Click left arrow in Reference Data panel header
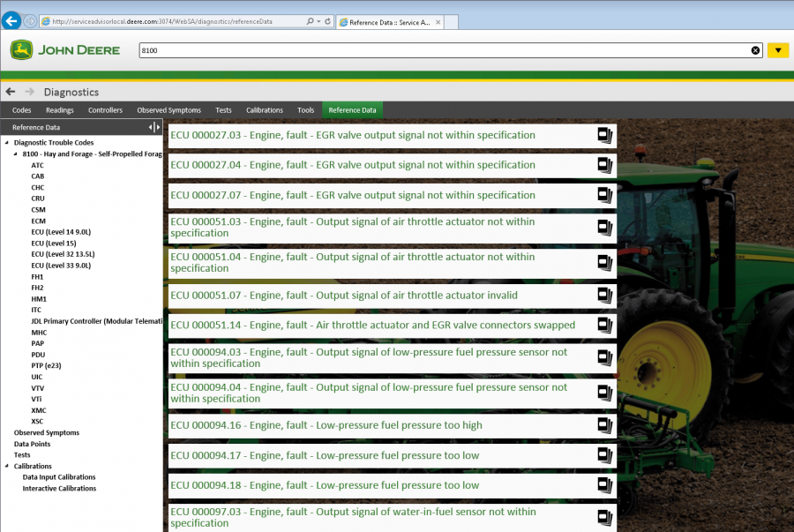This screenshot has height=532, width=794. click(149, 126)
